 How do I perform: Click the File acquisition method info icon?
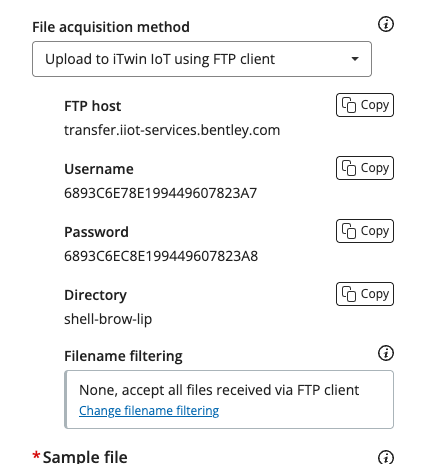click(386, 24)
